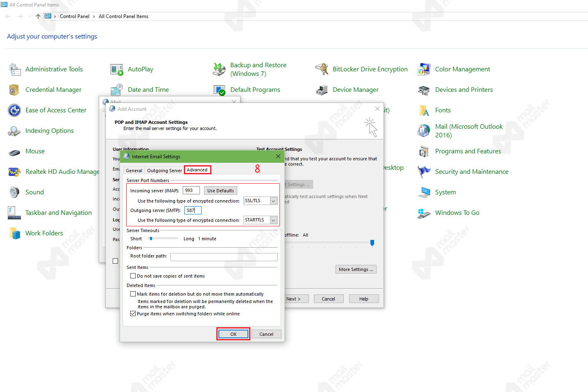Open the System icon
This screenshot has height=392, width=588.
pyautogui.click(x=424, y=192)
